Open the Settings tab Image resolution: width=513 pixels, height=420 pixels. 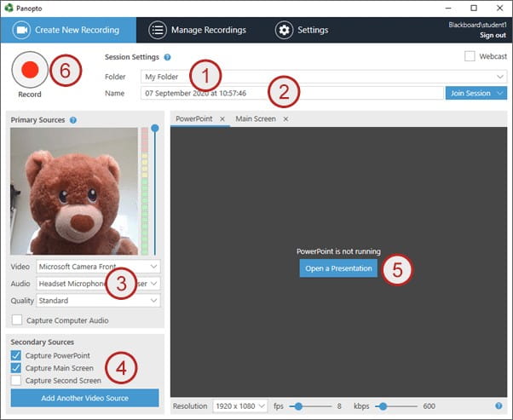click(302, 30)
